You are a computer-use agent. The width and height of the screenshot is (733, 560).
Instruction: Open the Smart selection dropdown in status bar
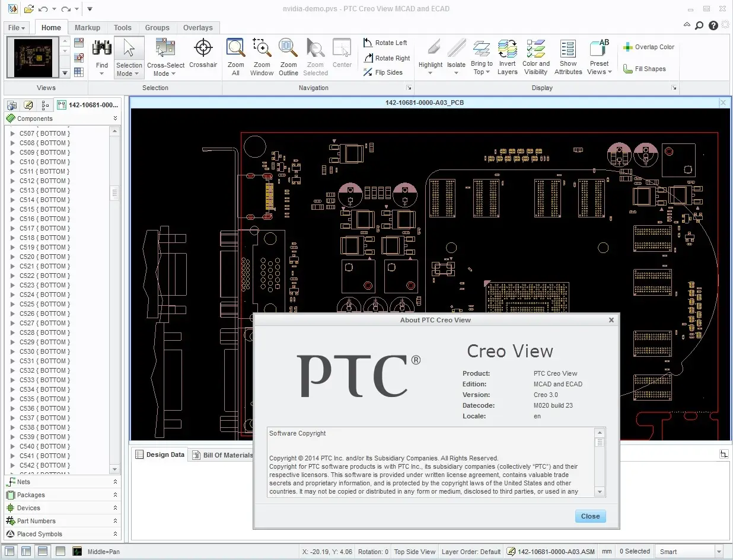[x=690, y=551]
